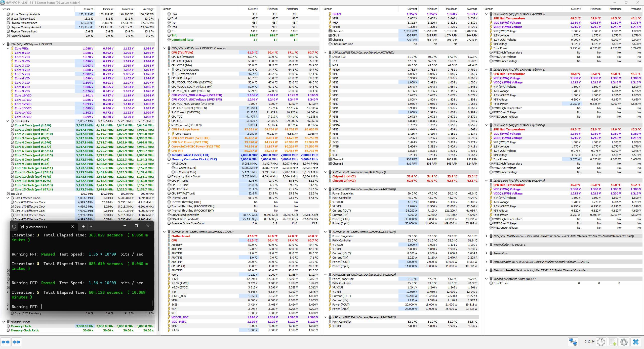644x349 pixels.
Task: Open a new terminal tab with plus
Action: click(83, 227)
